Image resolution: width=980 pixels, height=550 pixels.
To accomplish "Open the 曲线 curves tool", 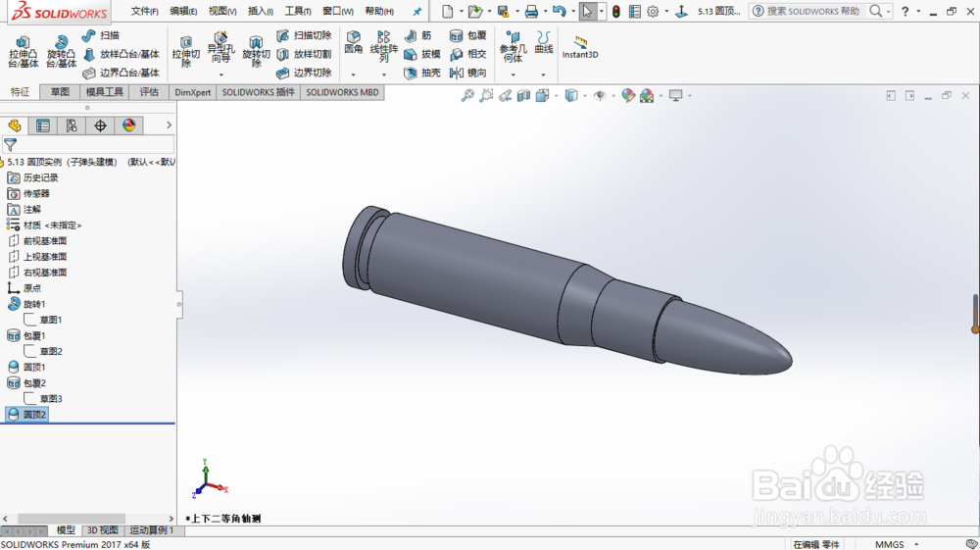I will point(543,42).
